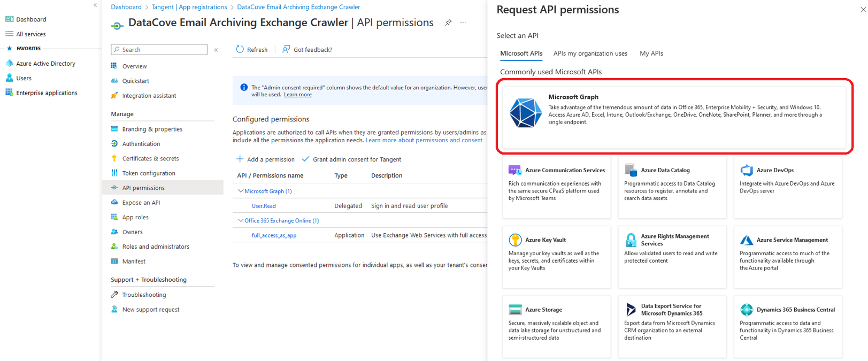The image size is (868, 361).
Task: Click the API / Permissions name column header
Action: coord(270,175)
